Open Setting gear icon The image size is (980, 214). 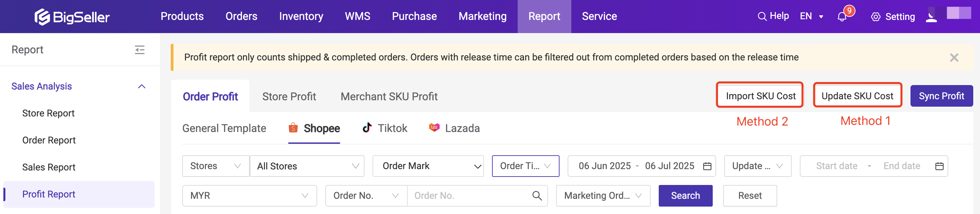coord(875,17)
